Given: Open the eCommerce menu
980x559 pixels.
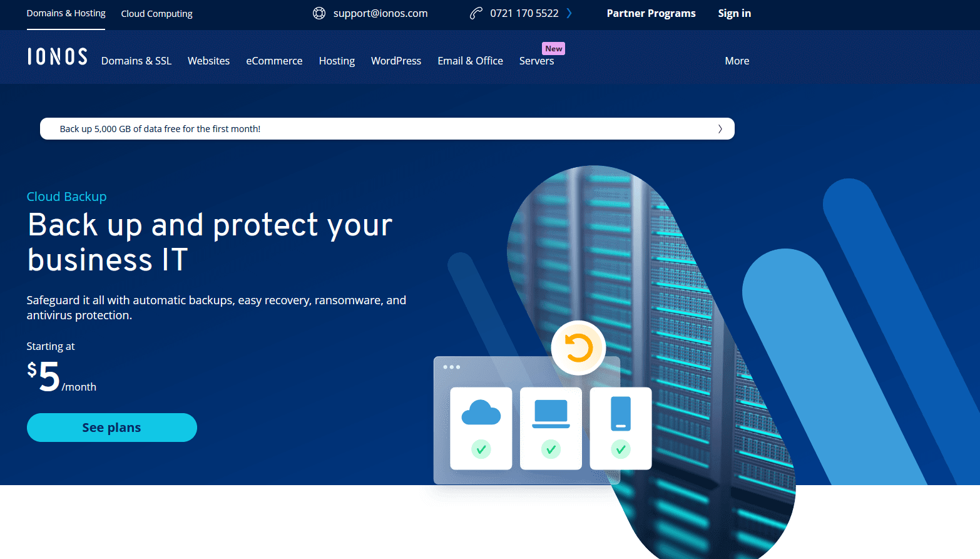Looking at the screenshot, I should [274, 61].
